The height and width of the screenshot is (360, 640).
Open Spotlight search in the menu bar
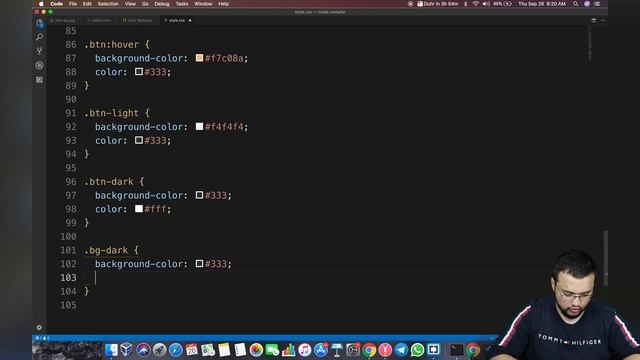point(576,4)
